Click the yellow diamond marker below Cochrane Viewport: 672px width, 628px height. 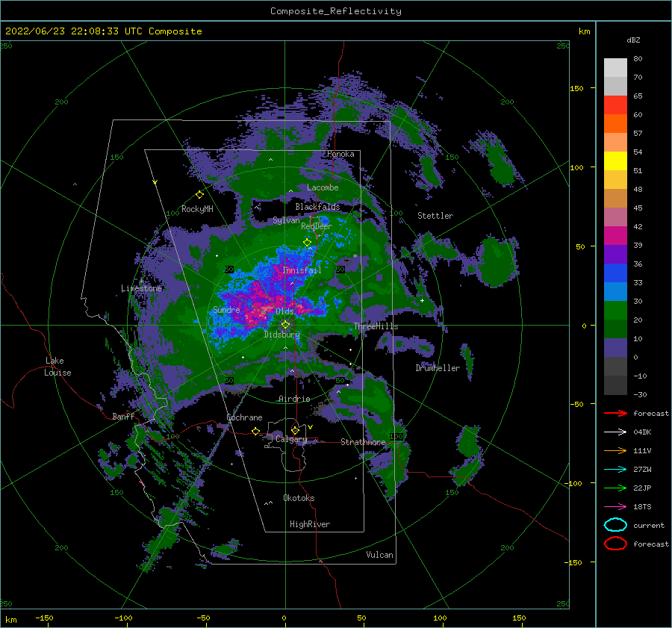click(x=256, y=431)
